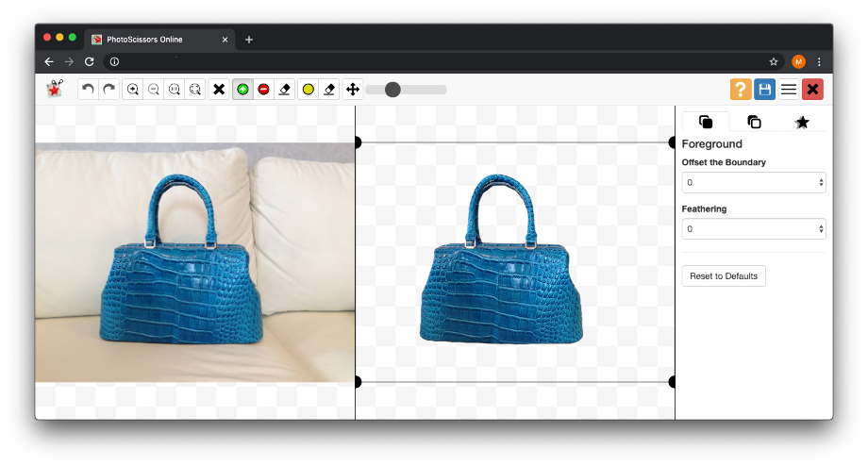Click the 'Feathering' label
The image size is (868, 466).
pyautogui.click(x=704, y=208)
